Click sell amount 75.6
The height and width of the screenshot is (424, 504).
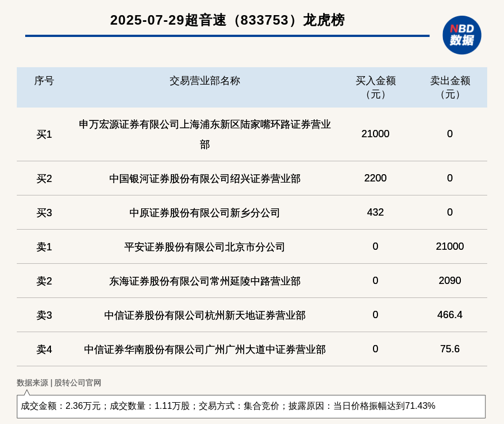(450, 349)
